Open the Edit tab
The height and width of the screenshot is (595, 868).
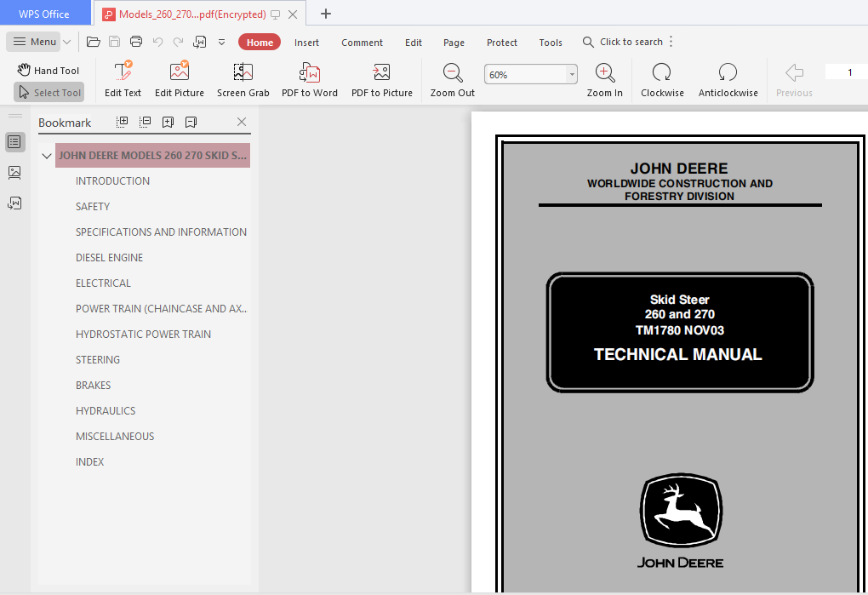[x=413, y=42]
